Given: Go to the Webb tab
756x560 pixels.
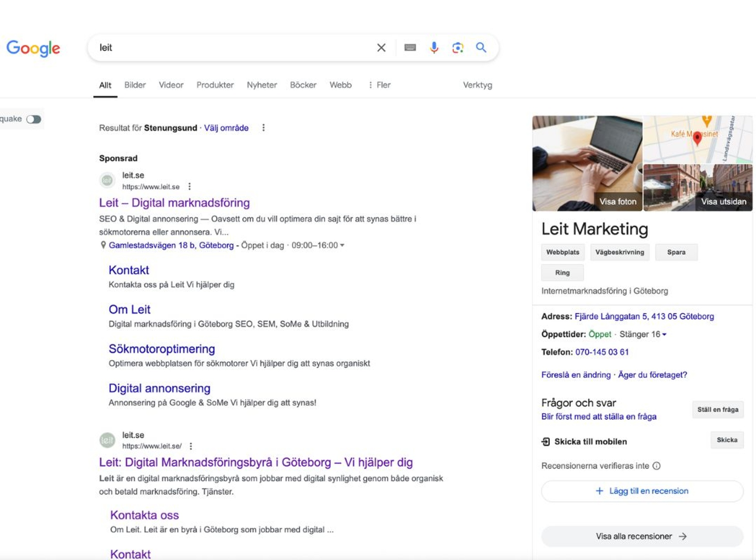Looking at the screenshot, I should (x=341, y=85).
